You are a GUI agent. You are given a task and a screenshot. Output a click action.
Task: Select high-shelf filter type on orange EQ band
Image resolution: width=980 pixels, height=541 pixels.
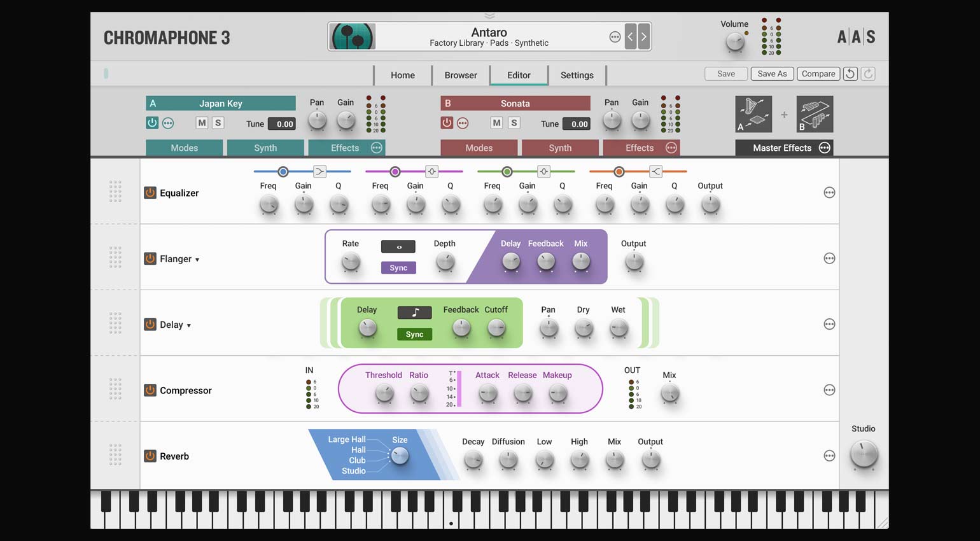[655, 171]
